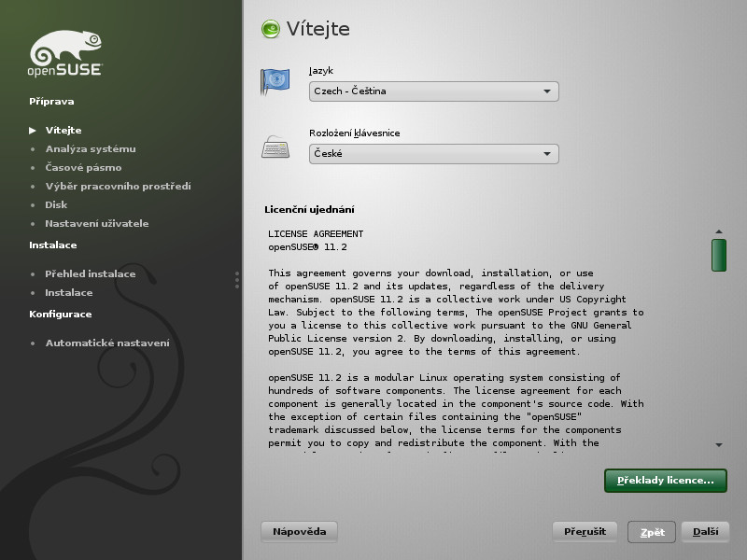Click the Rozložení klávesnice label

point(355,133)
